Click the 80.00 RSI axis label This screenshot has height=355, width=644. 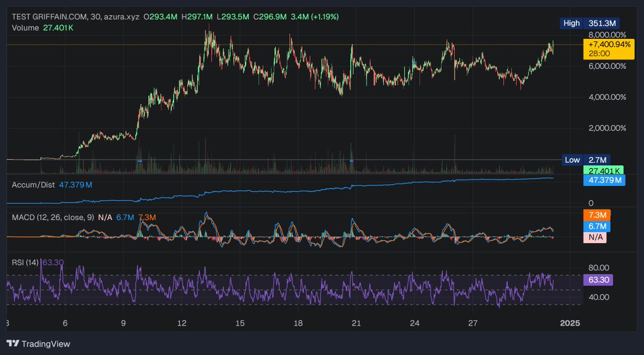(599, 267)
